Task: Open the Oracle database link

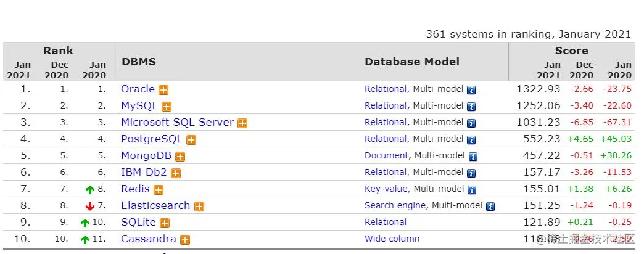Action: coord(138,89)
